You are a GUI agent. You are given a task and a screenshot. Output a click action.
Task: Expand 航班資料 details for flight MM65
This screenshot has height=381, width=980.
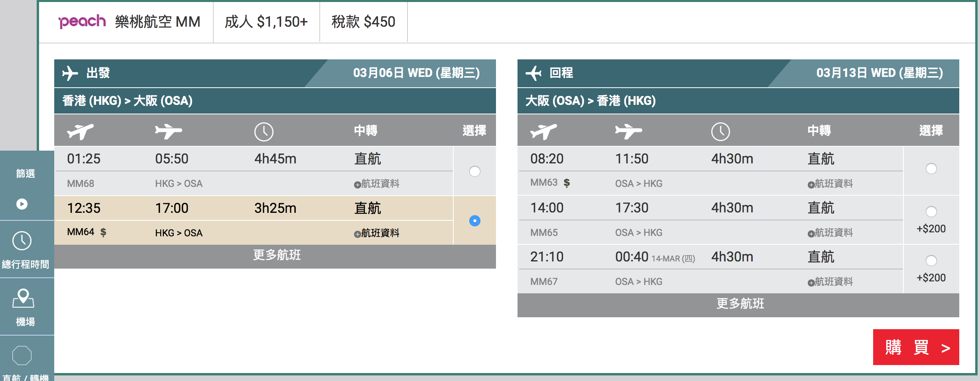[830, 233]
